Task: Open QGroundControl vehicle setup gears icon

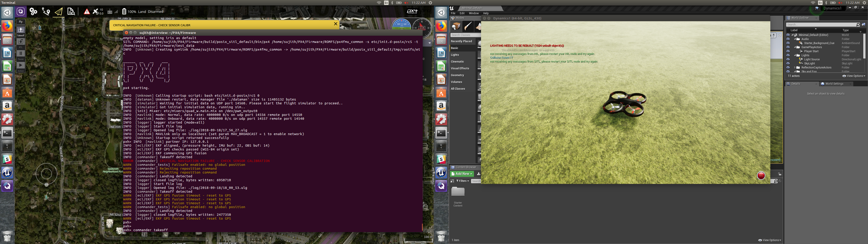Action: 33,12
